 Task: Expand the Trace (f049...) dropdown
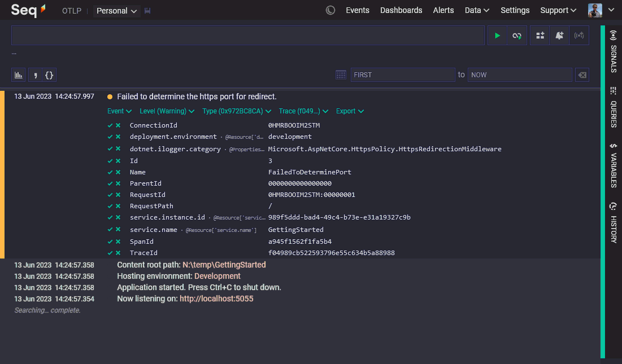tap(303, 111)
